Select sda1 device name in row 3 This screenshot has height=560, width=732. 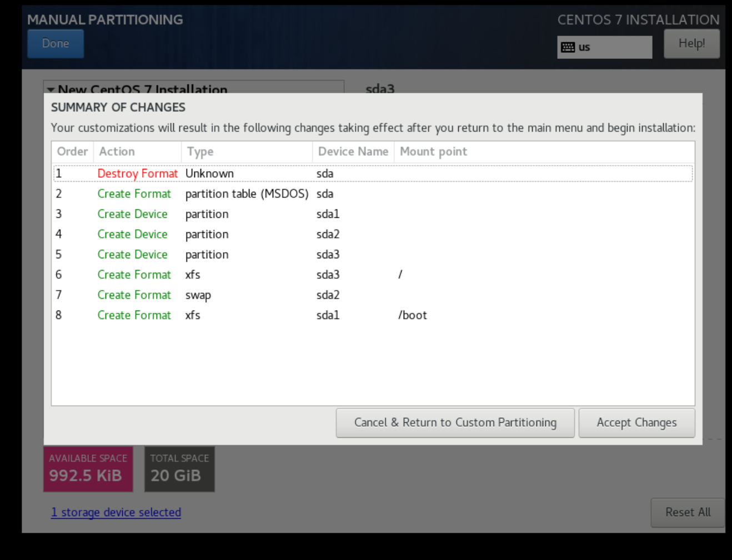(x=328, y=214)
